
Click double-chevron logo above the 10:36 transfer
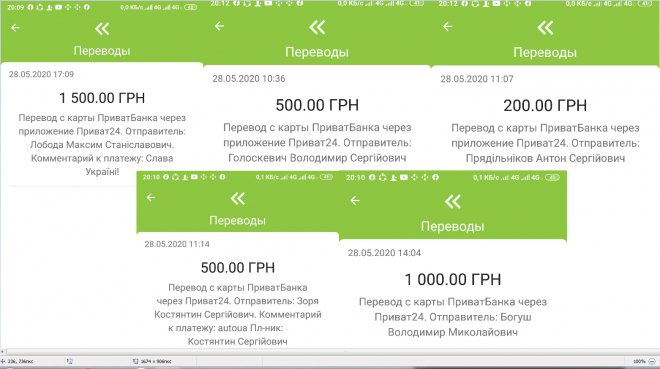click(x=317, y=28)
